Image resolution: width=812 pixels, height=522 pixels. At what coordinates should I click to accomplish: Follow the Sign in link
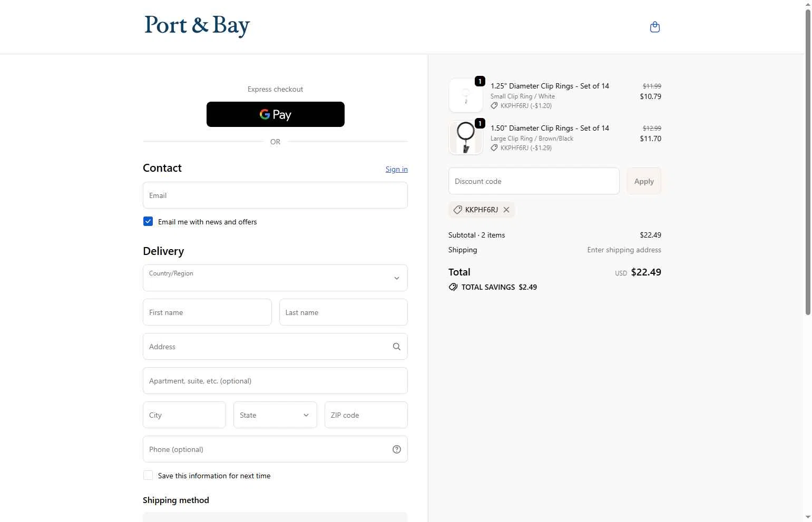(396, 169)
